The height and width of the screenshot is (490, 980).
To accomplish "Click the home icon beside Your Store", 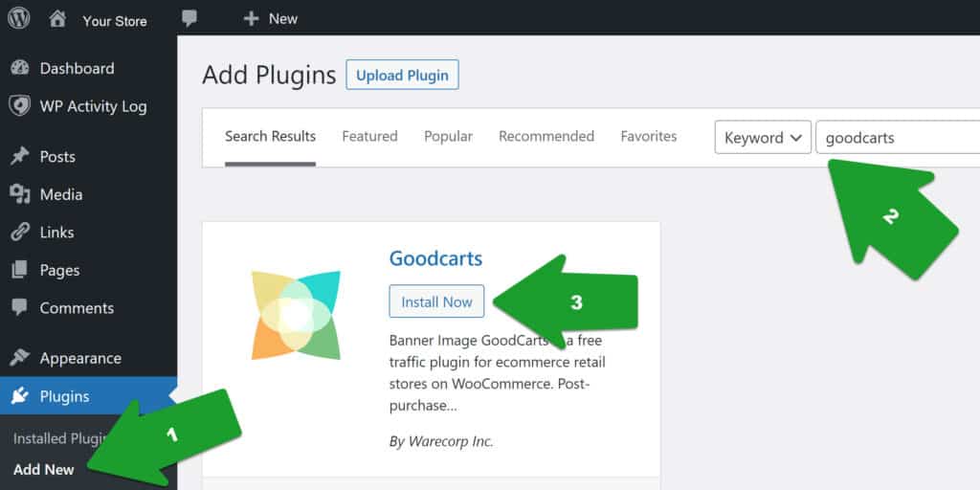I will [57, 19].
